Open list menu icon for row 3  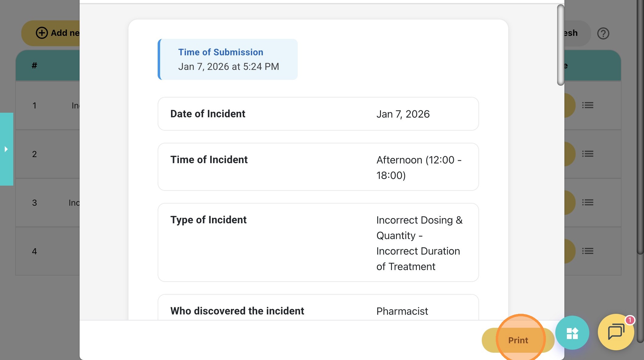(587, 203)
